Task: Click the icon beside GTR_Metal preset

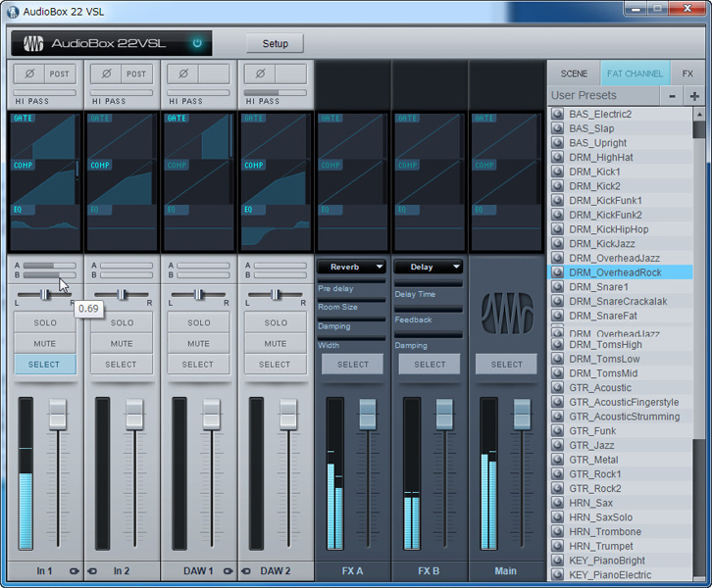Action: (x=557, y=460)
